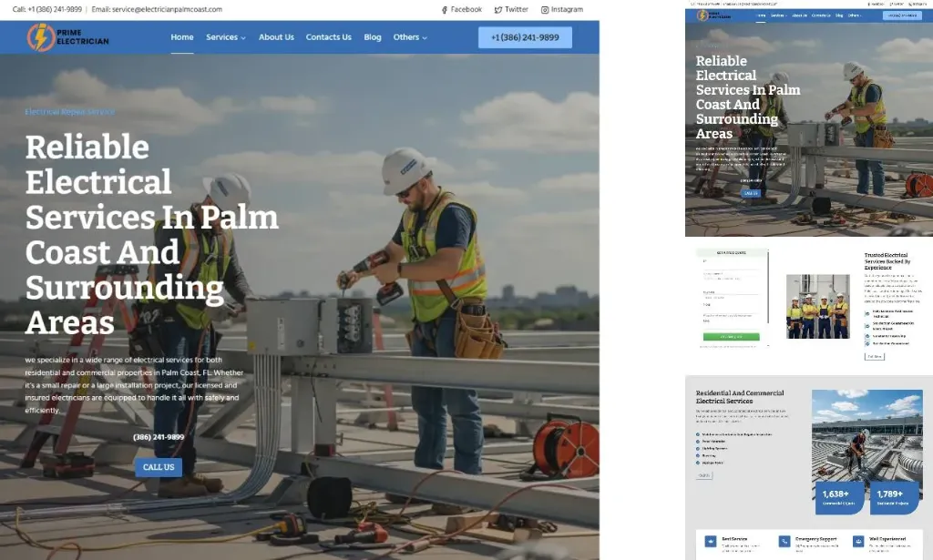This screenshot has width=933, height=560.
Task: Open the About Us page
Action: point(276,37)
